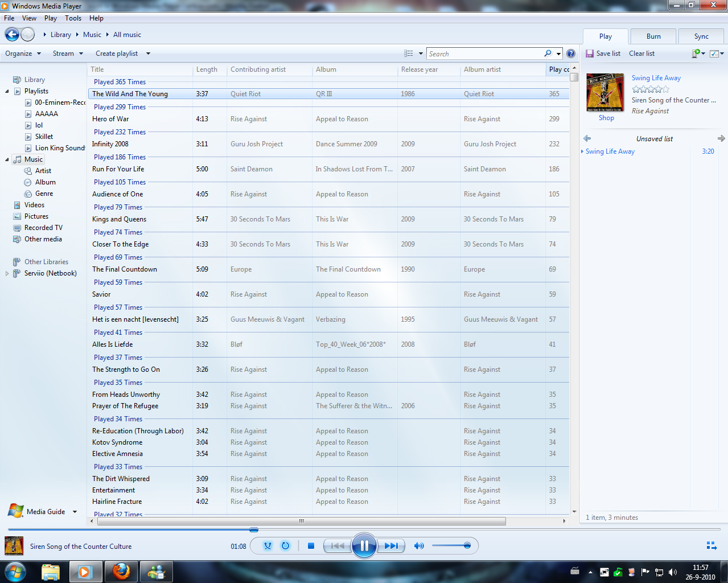Open the Help icon beside Search
728x583 pixels.
tap(571, 54)
